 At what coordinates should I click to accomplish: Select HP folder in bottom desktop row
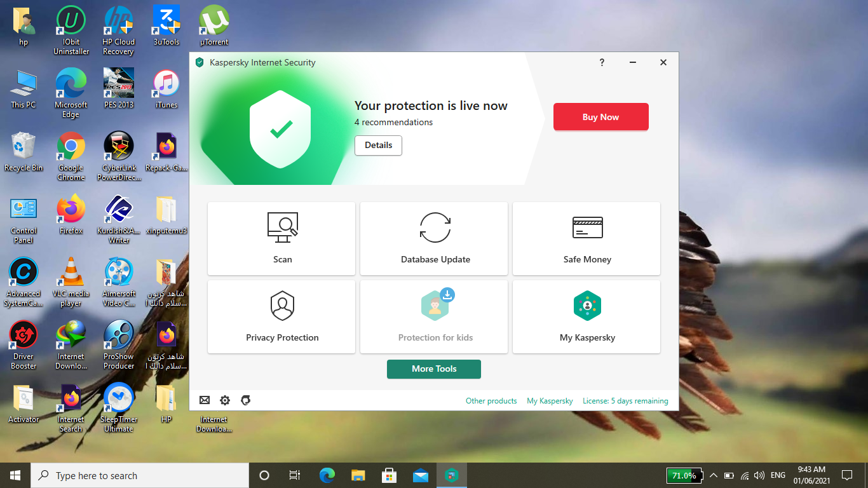tap(166, 403)
